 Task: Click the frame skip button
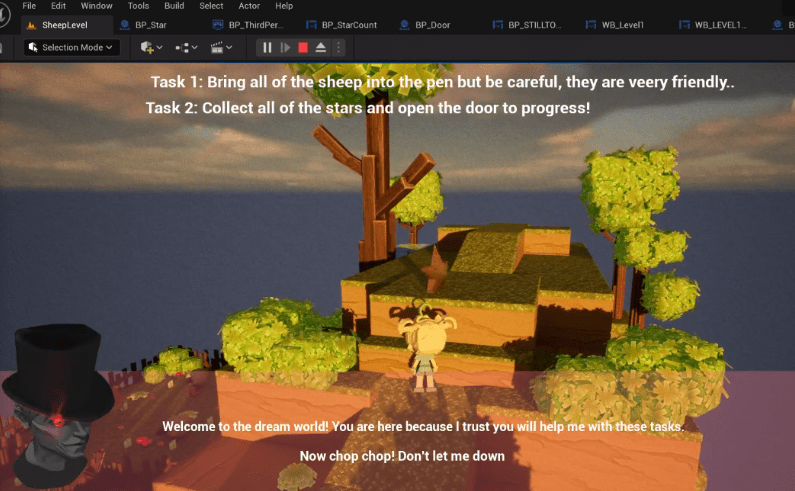285,47
